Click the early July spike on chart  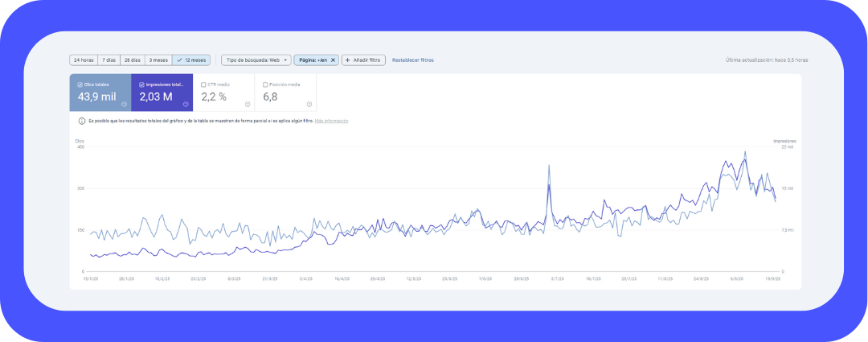pyautogui.click(x=549, y=166)
